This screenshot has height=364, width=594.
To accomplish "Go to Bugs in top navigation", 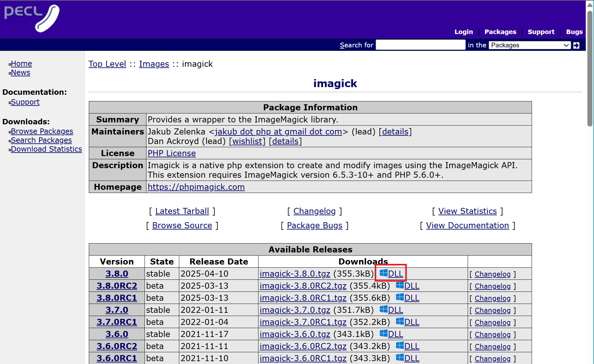I will pyautogui.click(x=574, y=32).
